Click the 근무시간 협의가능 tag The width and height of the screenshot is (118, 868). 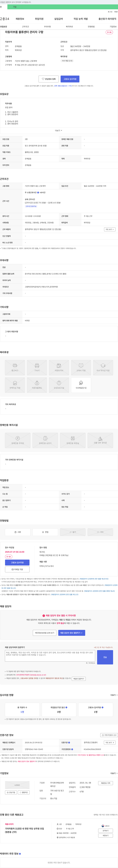point(31,206)
